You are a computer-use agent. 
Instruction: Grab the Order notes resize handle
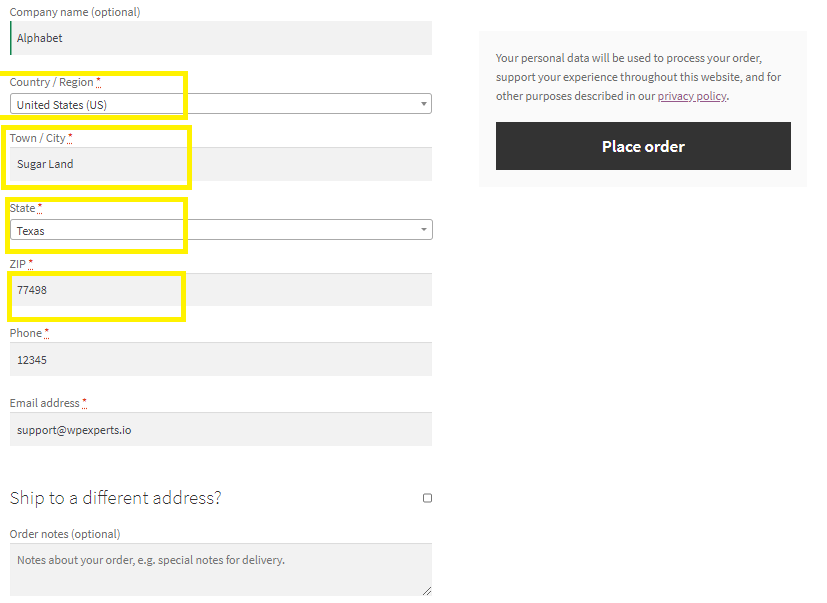point(427,591)
